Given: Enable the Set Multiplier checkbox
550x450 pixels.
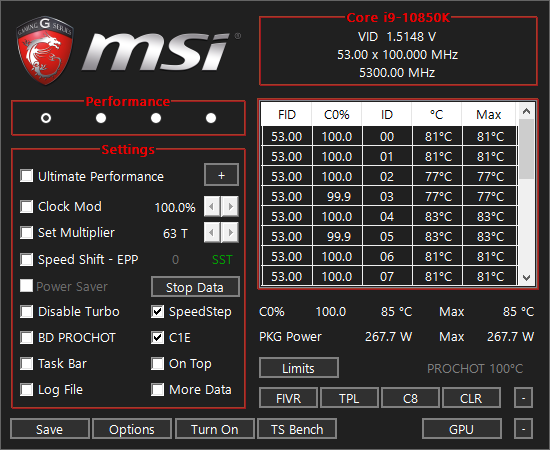Looking at the screenshot, I should click(x=27, y=233).
